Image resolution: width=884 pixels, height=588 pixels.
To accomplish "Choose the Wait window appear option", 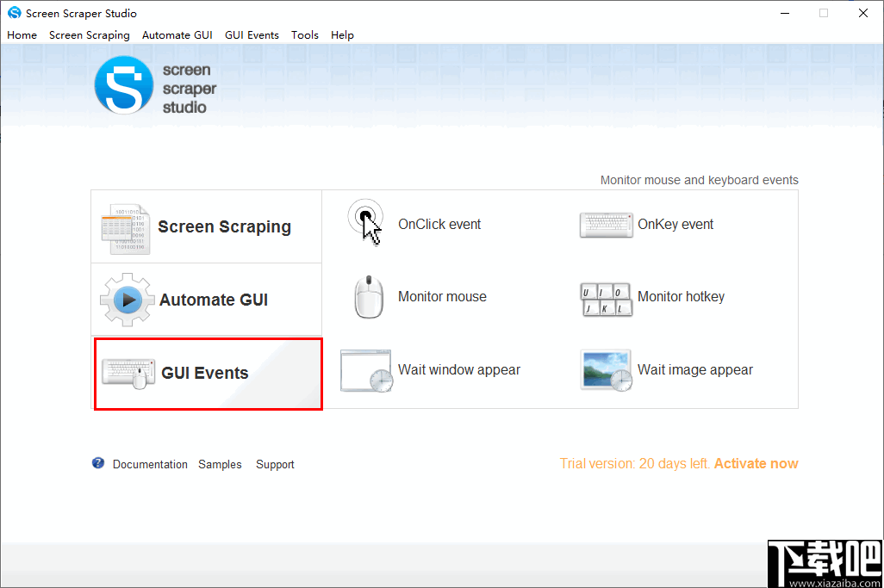I will coord(459,370).
